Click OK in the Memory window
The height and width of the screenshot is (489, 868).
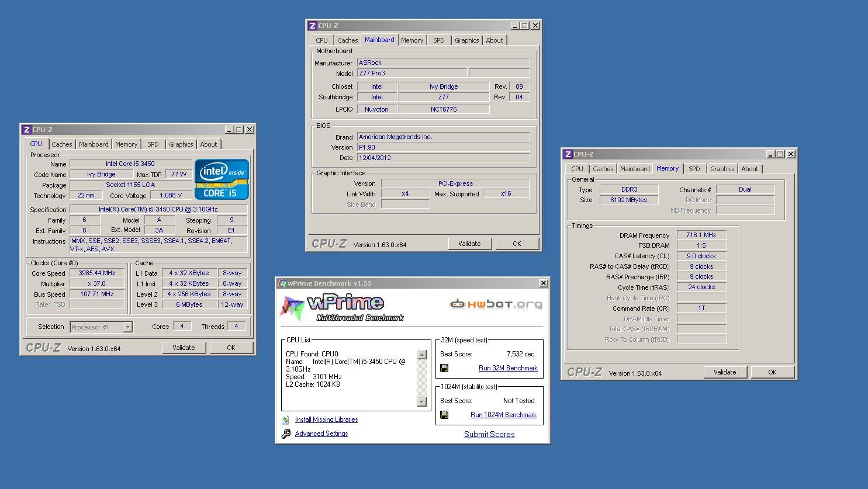[772, 372]
